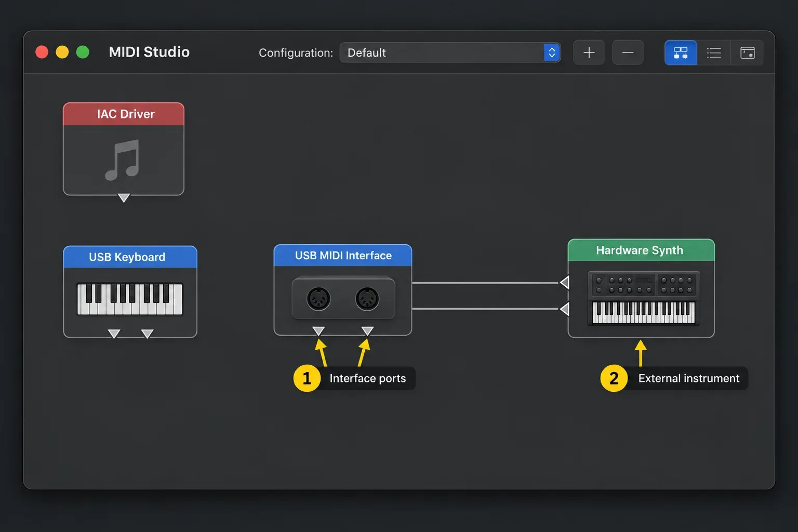Click the right MIDI port on USB MIDI Interface
Screen dimensions: 798x532
click(367, 299)
